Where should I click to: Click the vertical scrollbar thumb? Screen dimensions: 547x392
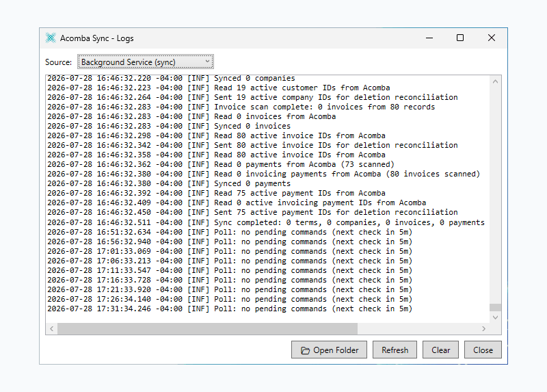495,307
